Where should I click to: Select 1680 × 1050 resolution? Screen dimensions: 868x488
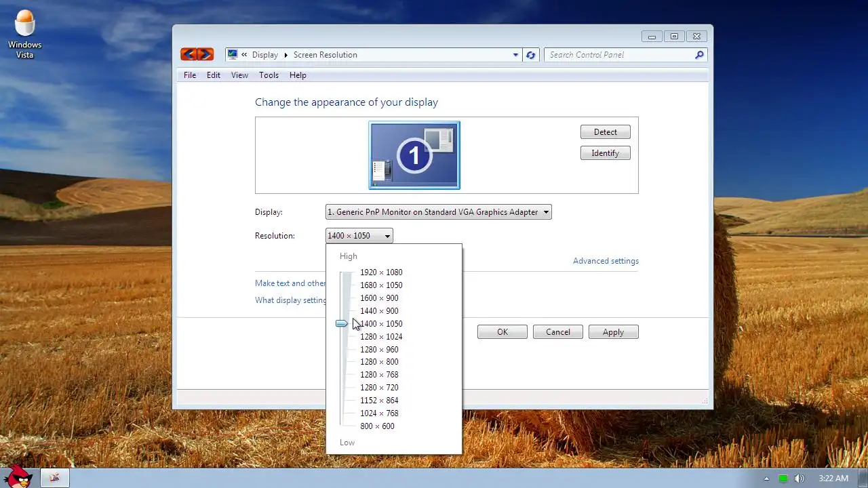[x=381, y=285]
